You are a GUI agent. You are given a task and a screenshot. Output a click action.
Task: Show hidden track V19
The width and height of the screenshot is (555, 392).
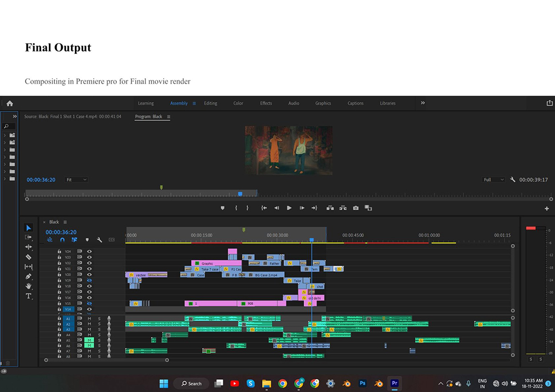89,281
